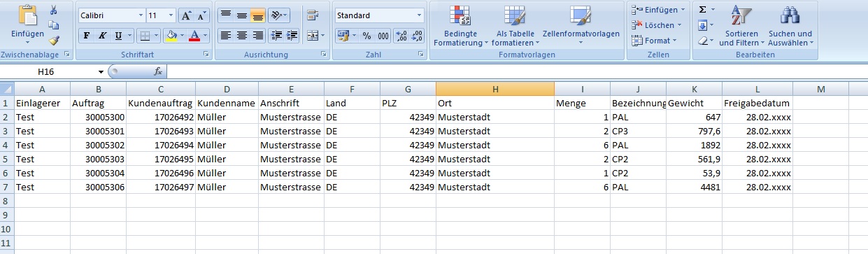Screen dimensions: 868x254
Task: Select all cells via corner button
Action: [7, 89]
